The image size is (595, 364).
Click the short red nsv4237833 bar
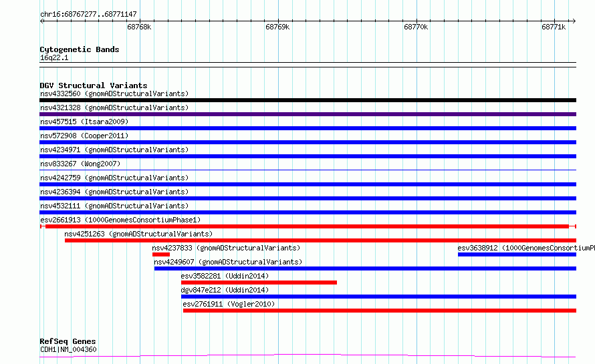click(x=161, y=254)
